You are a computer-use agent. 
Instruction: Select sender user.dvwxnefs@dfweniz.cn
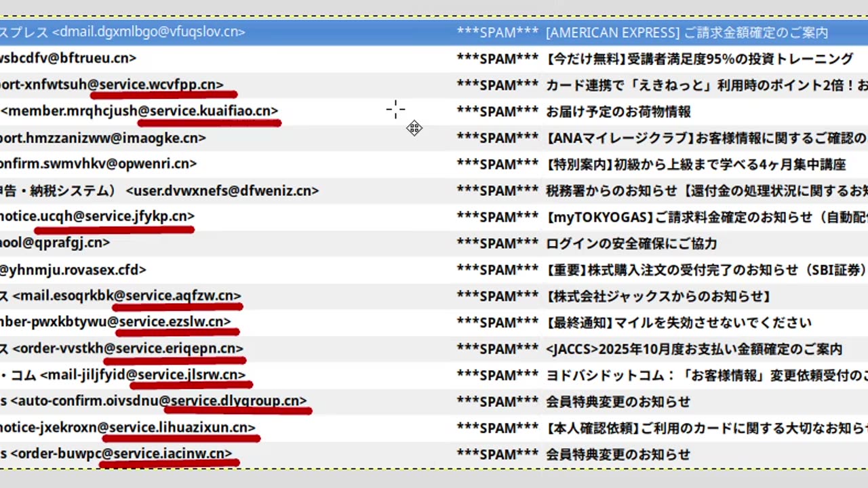(x=222, y=190)
